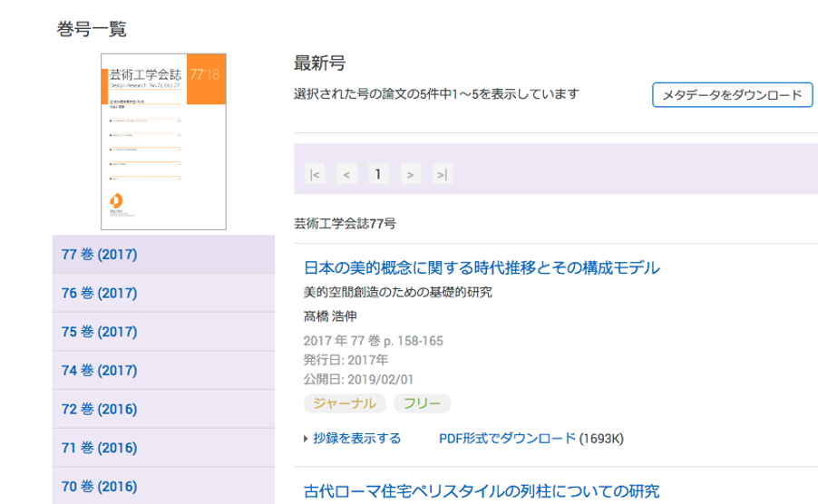Click the フリー tag

(x=422, y=403)
